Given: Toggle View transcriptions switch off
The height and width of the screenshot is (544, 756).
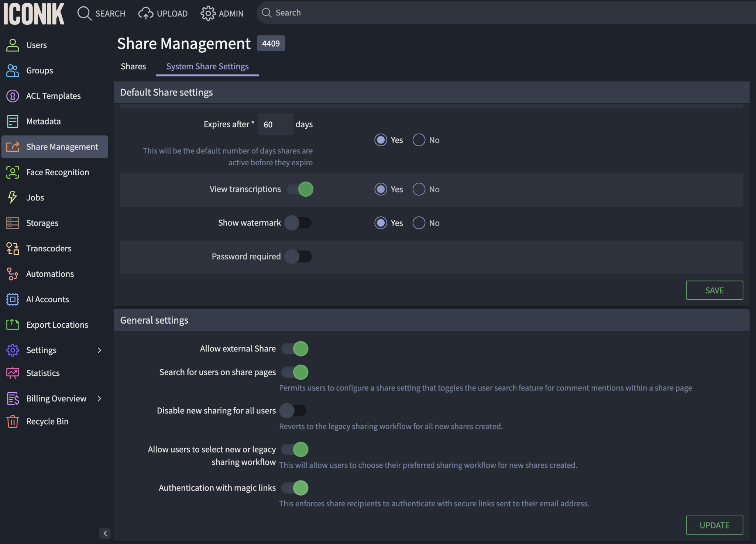Looking at the screenshot, I should click(300, 189).
